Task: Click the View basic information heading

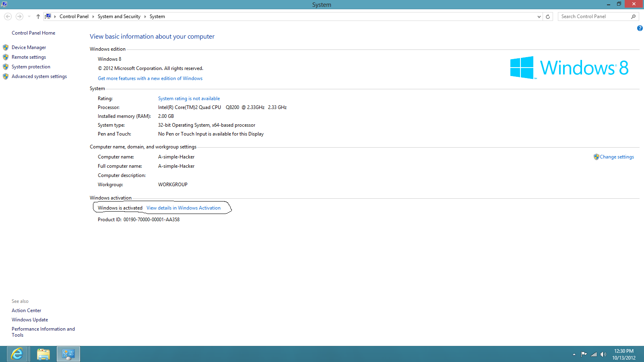Action: coord(152,37)
